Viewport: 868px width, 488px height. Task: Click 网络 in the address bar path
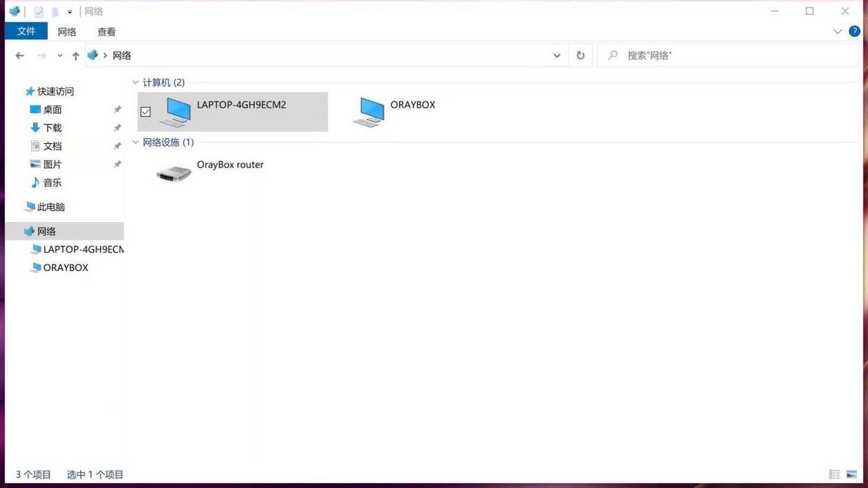(x=122, y=56)
